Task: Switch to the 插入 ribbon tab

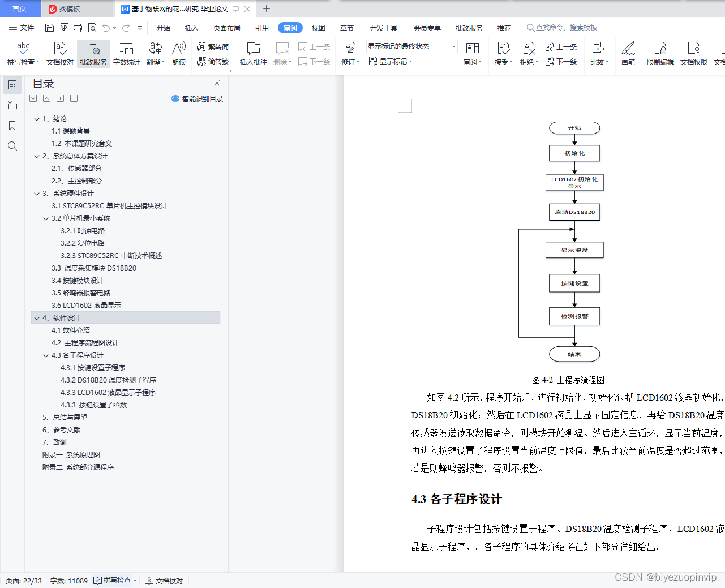Action: coord(192,28)
